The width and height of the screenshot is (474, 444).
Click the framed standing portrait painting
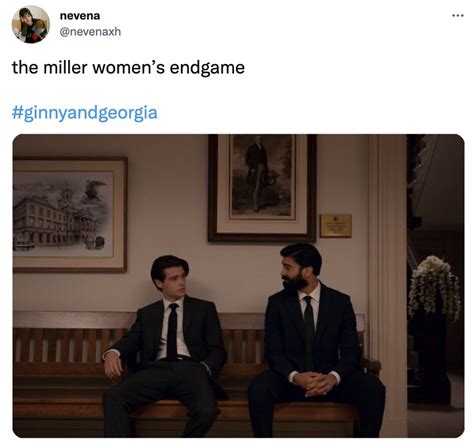coord(262,188)
